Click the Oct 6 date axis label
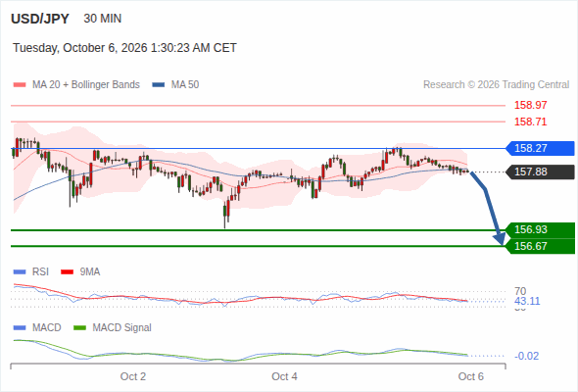The width and height of the screenshot is (578, 392). tap(471, 376)
